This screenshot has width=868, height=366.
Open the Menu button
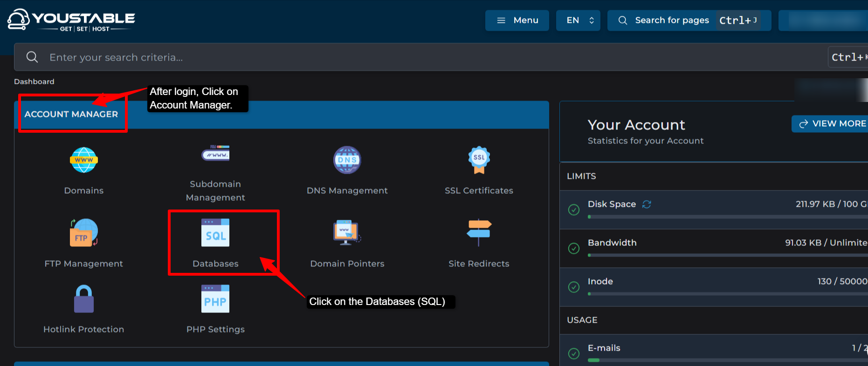pos(517,20)
